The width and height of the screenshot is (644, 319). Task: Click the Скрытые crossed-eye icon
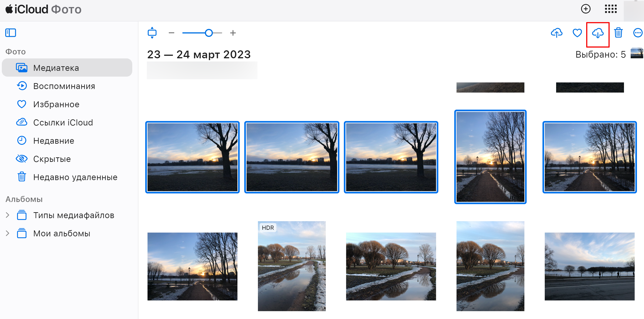pos(21,159)
